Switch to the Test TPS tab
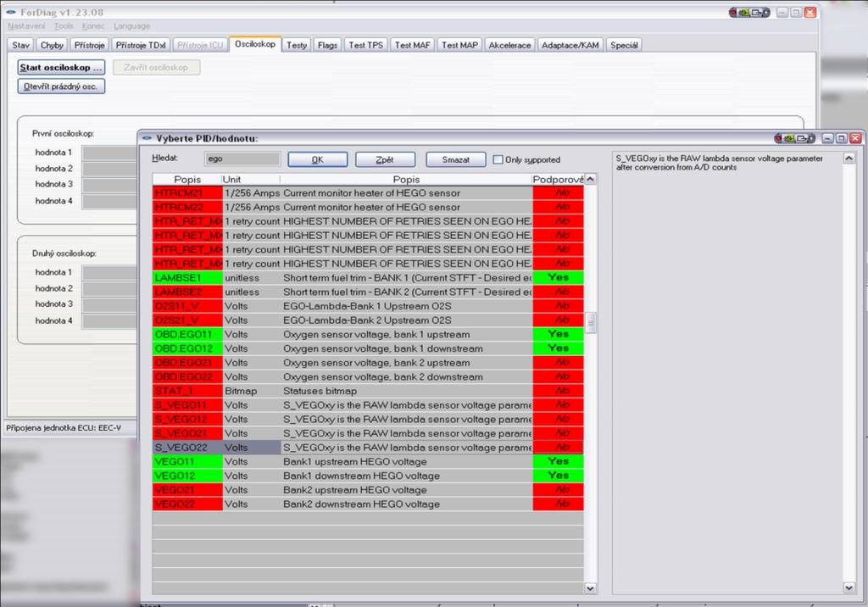 click(366, 45)
